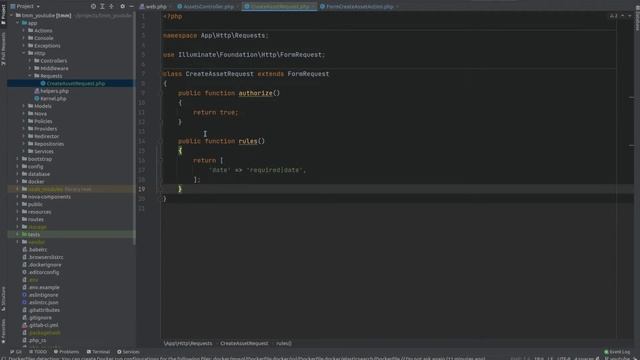Collapse the Requests folder
The height and width of the screenshot is (360, 640).
click(29, 76)
